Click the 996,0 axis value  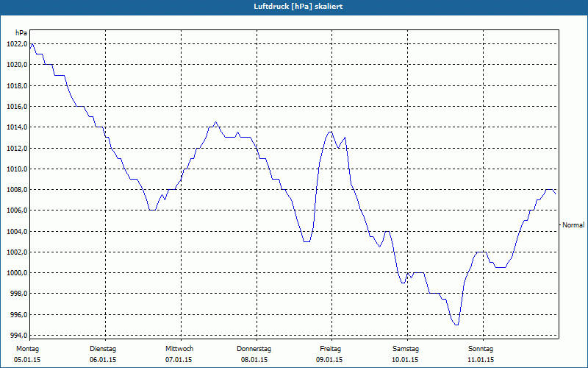18,314
